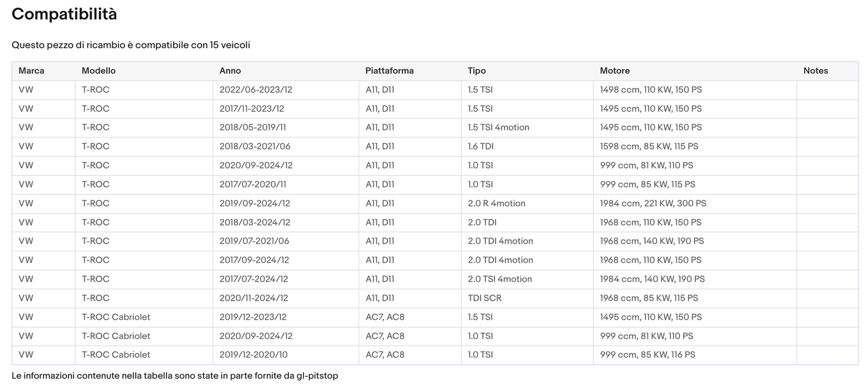
Task: Click the 1.5 TSI 4motion type cell
Action: tap(499, 127)
